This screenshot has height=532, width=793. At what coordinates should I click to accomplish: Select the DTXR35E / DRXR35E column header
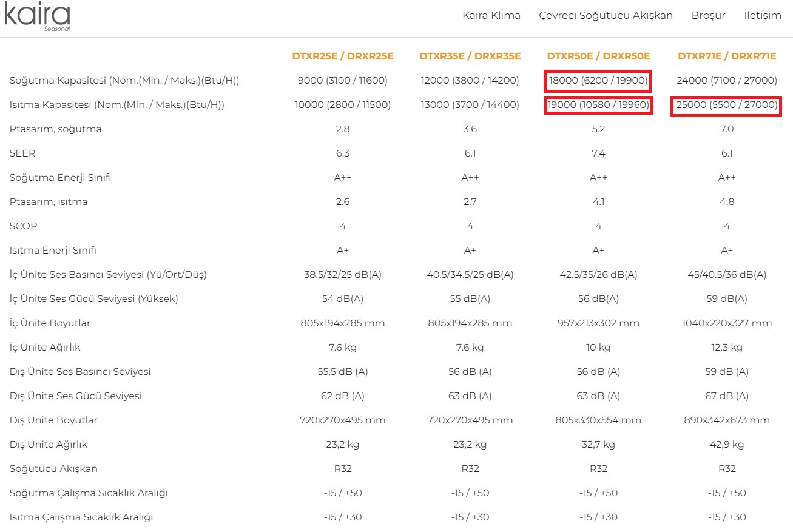470,56
